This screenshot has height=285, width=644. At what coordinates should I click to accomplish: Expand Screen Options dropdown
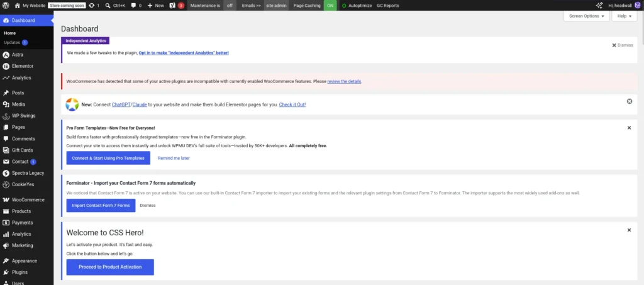[x=587, y=16]
